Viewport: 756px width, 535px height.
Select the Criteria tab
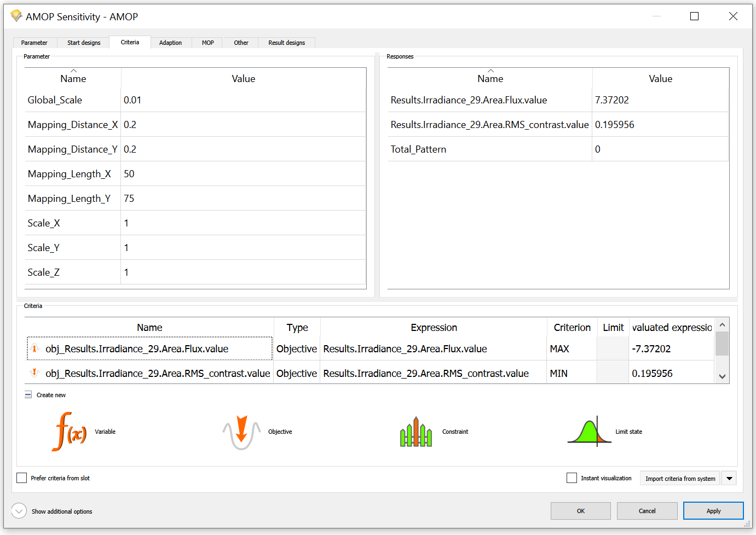[130, 42]
